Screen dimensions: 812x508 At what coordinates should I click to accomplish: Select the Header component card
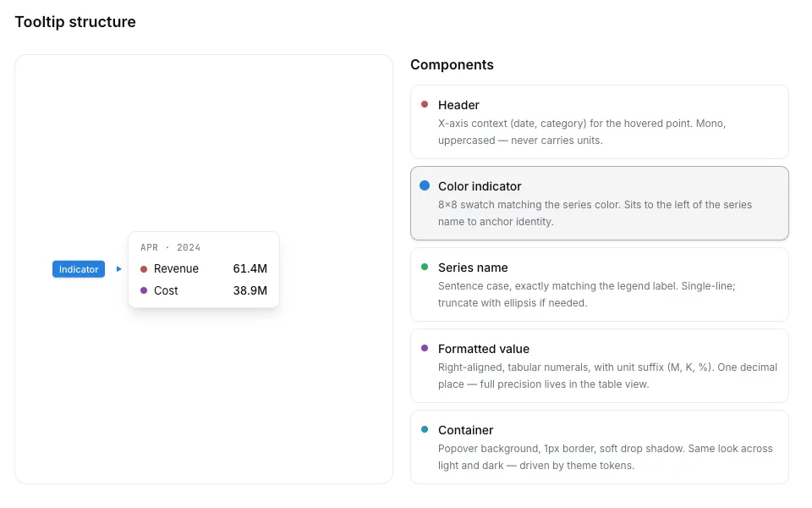599,122
